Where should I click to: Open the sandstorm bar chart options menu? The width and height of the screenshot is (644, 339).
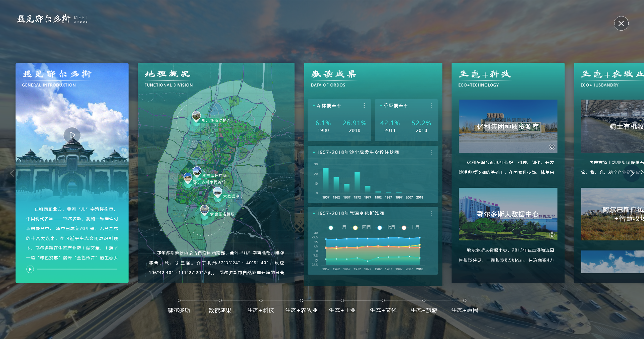point(431,152)
